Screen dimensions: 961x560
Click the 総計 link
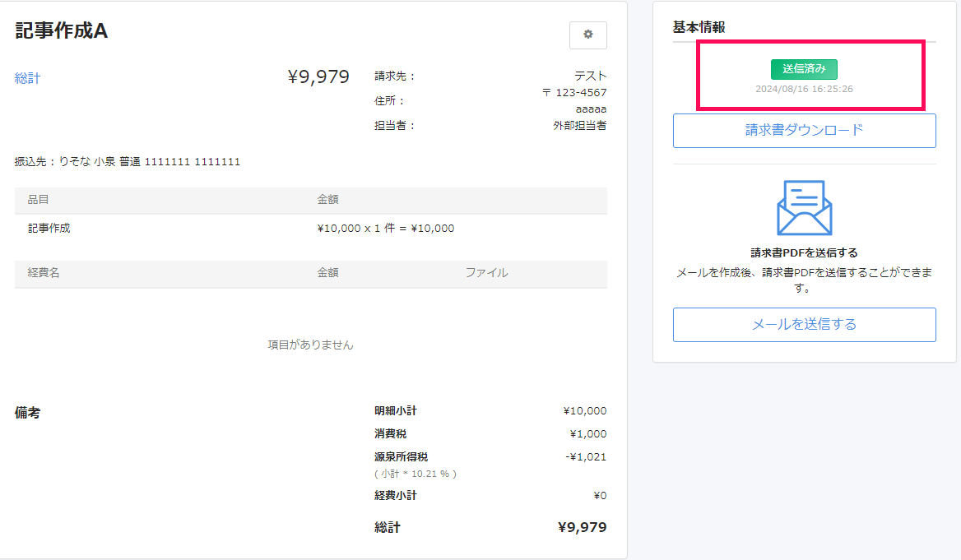point(28,78)
